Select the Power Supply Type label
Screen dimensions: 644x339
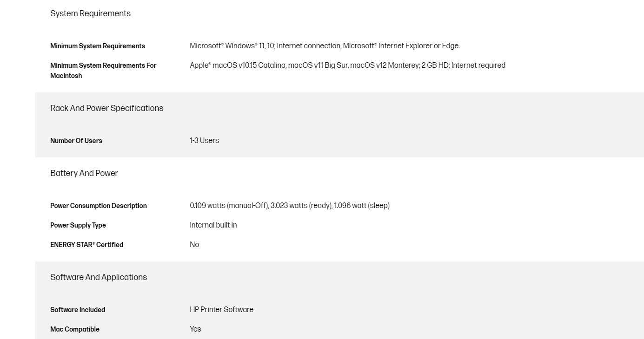pyautogui.click(x=78, y=225)
